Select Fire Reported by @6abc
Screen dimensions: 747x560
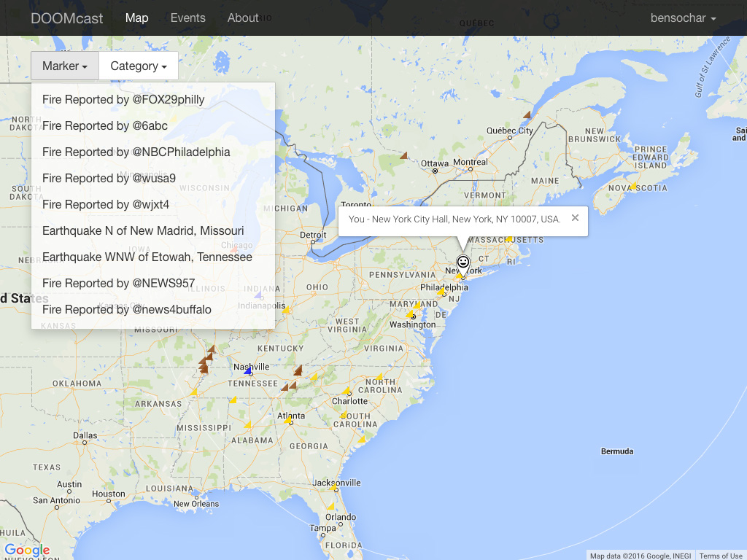[x=153, y=125]
